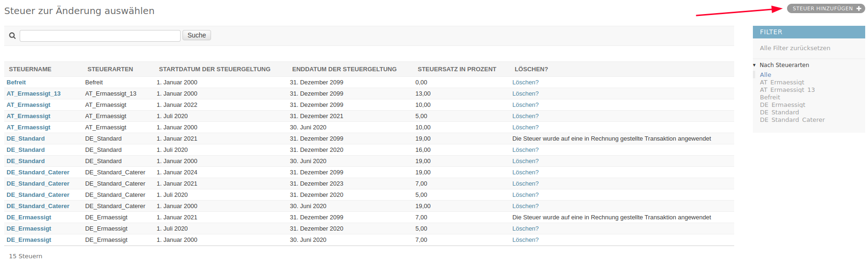Viewport: 868px width, 262px height.
Task: Click the magnifying glass search icon
Action: [13, 36]
